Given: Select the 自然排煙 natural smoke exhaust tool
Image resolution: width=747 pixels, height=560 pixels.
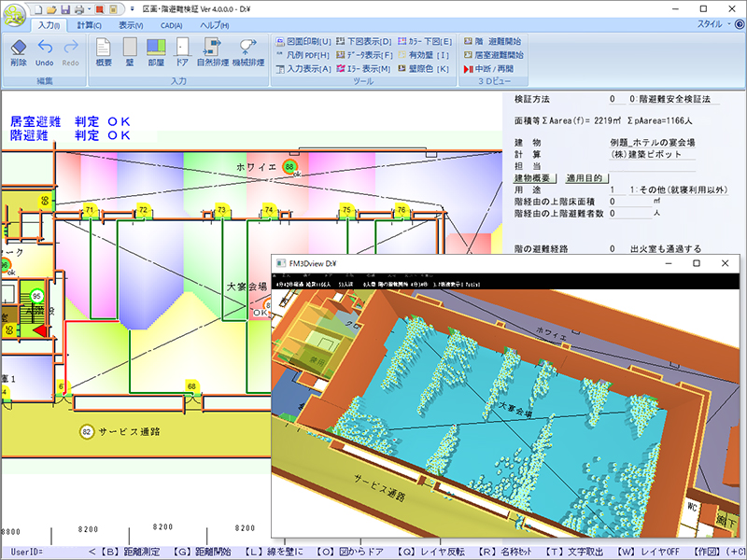Looking at the screenshot, I should [x=212, y=52].
